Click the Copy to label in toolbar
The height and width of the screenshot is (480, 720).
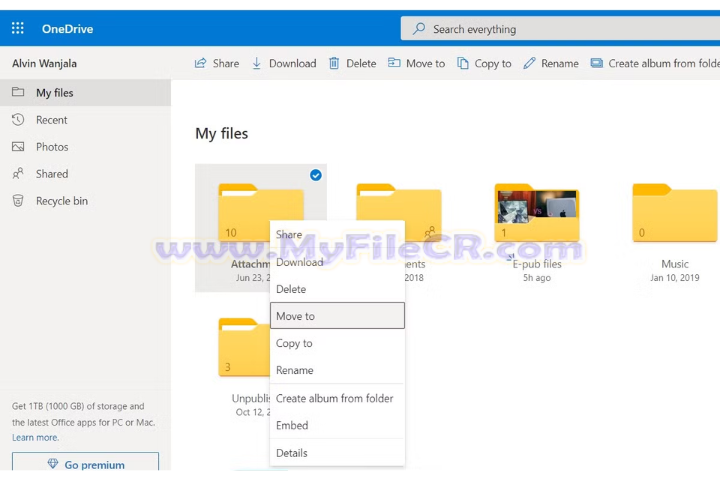pyautogui.click(x=493, y=63)
